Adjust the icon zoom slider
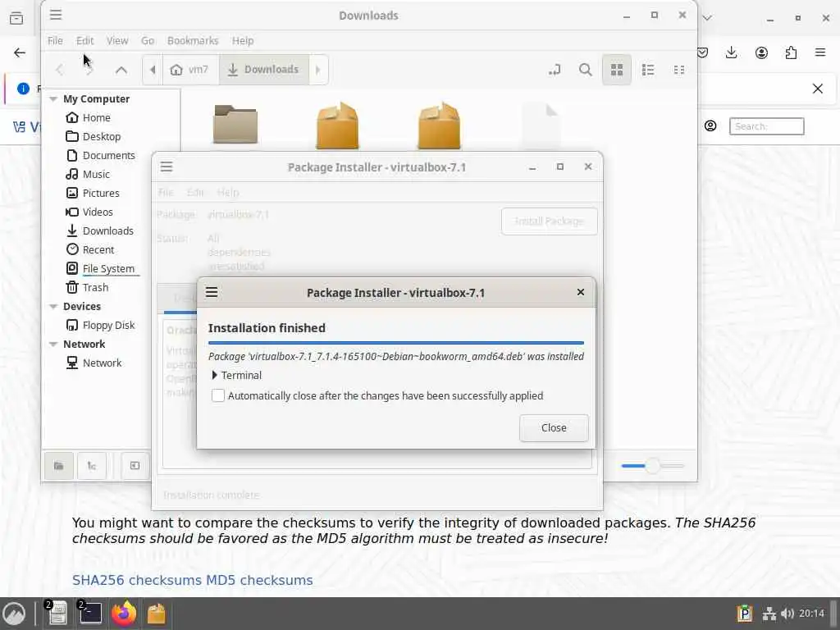 point(652,466)
